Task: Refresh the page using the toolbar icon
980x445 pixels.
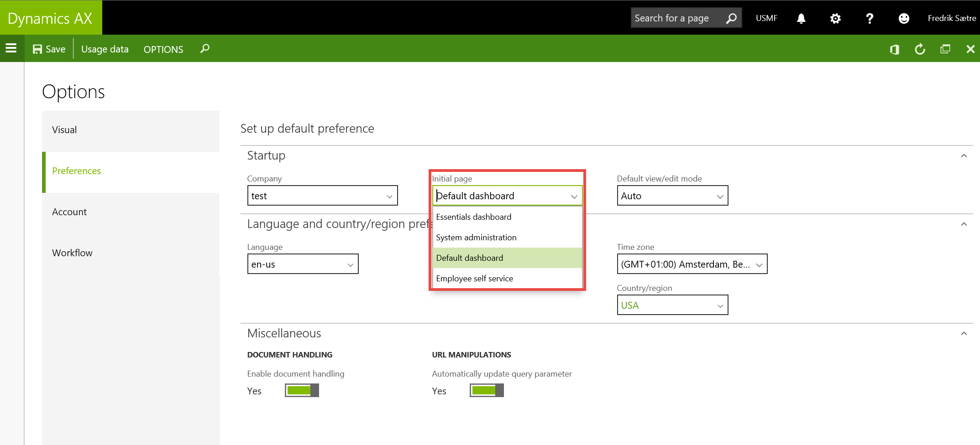Action: 920,49
